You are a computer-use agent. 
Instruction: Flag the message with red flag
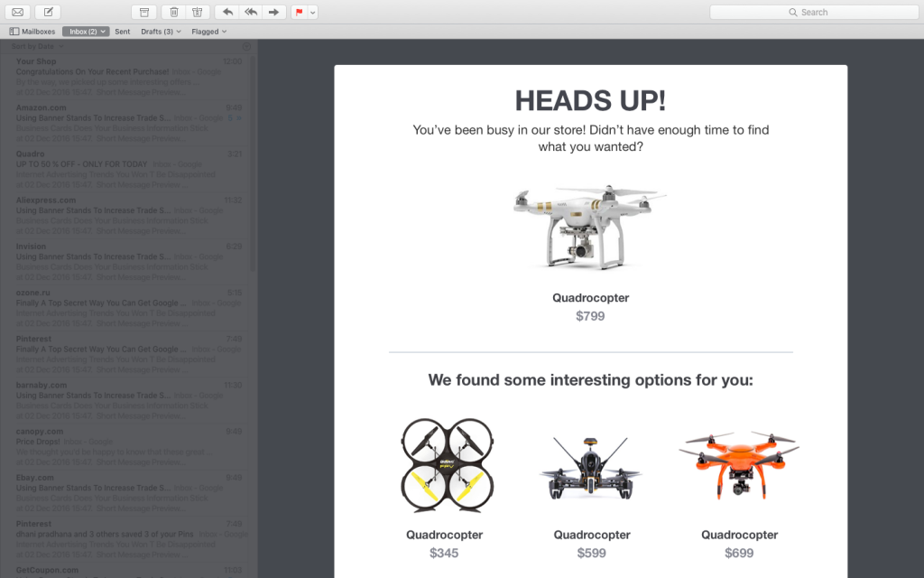pyautogui.click(x=300, y=12)
